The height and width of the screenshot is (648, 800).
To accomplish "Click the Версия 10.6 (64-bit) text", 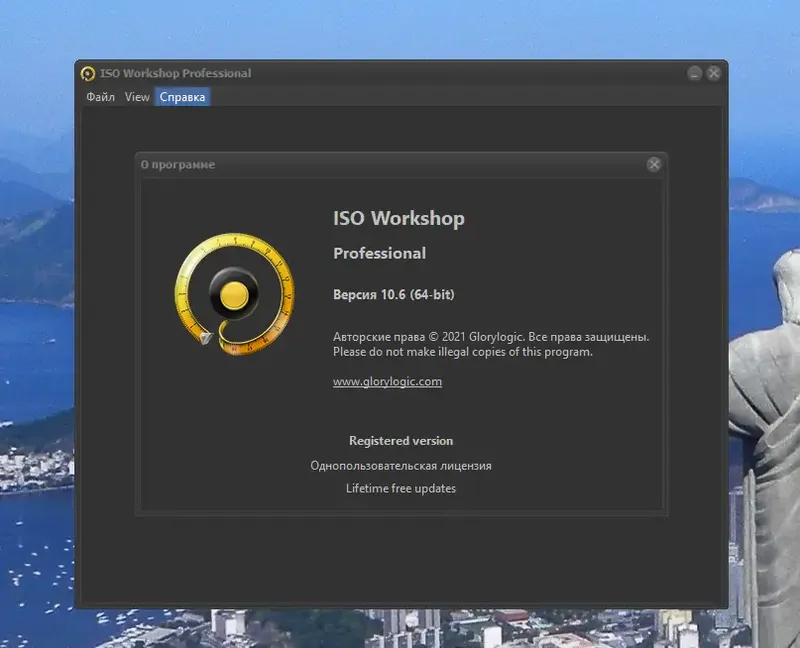I will 396,293.
